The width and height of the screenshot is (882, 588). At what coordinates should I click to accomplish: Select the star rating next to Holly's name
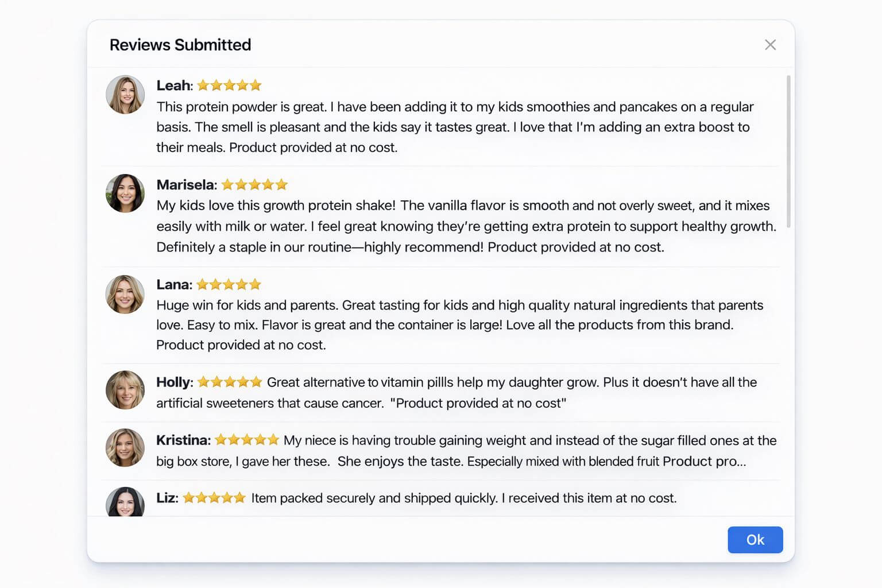pyautogui.click(x=229, y=381)
